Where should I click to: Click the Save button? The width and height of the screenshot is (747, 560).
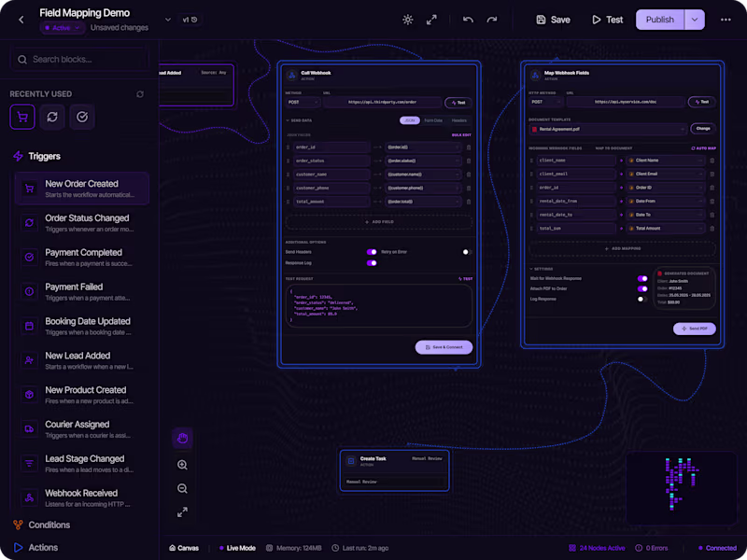click(553, 20)
